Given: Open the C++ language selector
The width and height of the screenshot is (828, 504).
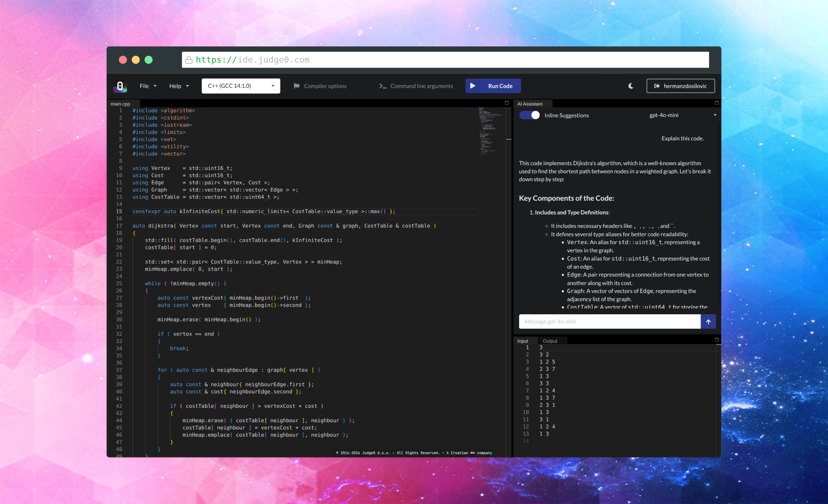Looking at the screenshot, I should coord(240,86).
